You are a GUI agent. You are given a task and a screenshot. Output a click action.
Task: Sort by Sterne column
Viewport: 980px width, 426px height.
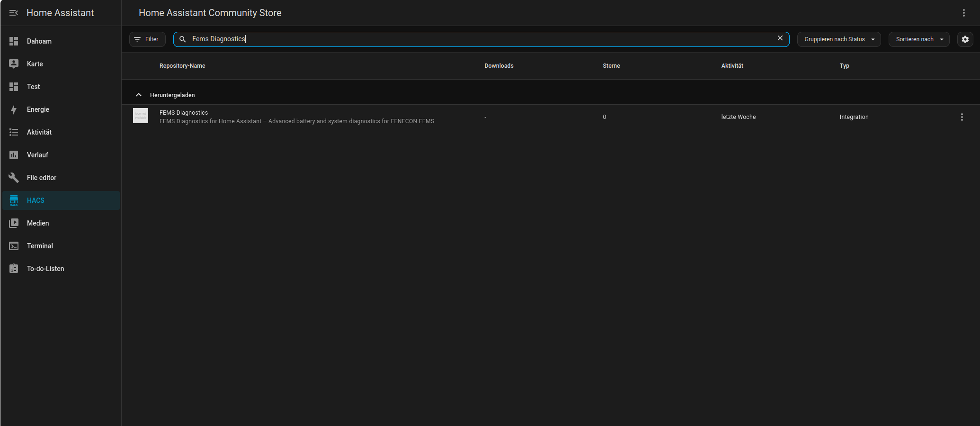(x=611, y=66)
